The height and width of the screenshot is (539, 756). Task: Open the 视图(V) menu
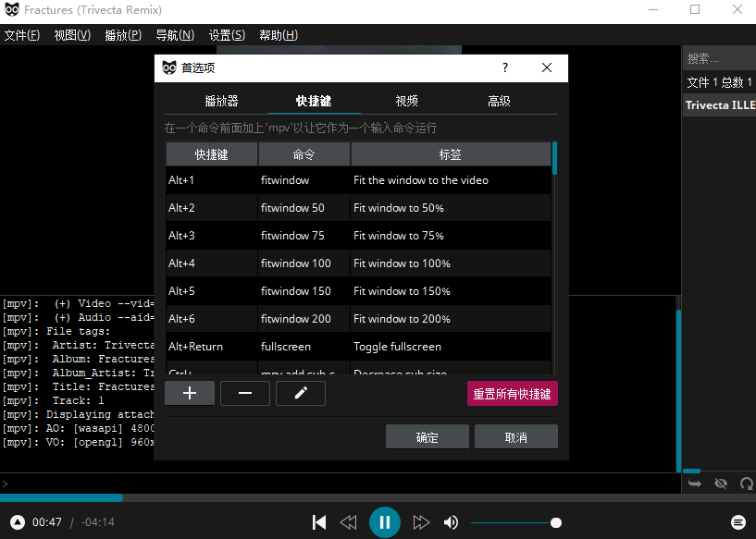(72, 35)
